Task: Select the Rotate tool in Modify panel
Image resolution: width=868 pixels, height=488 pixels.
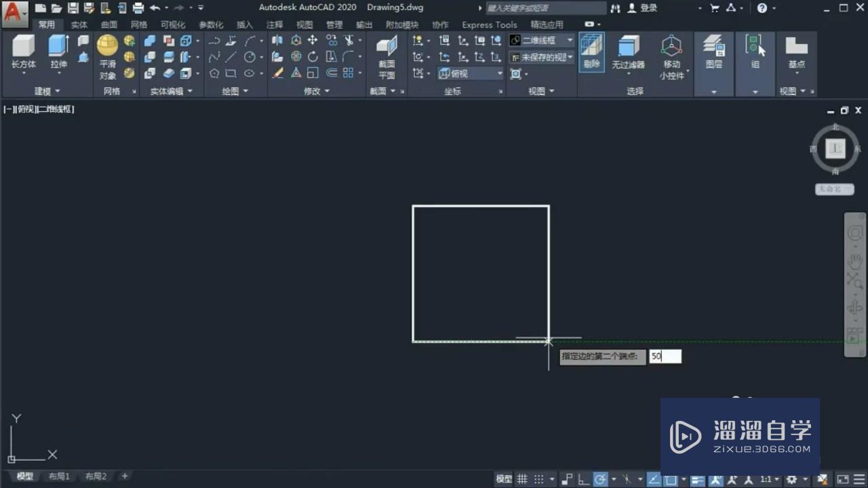Action: pyautogui.click(x=313, y=57)
